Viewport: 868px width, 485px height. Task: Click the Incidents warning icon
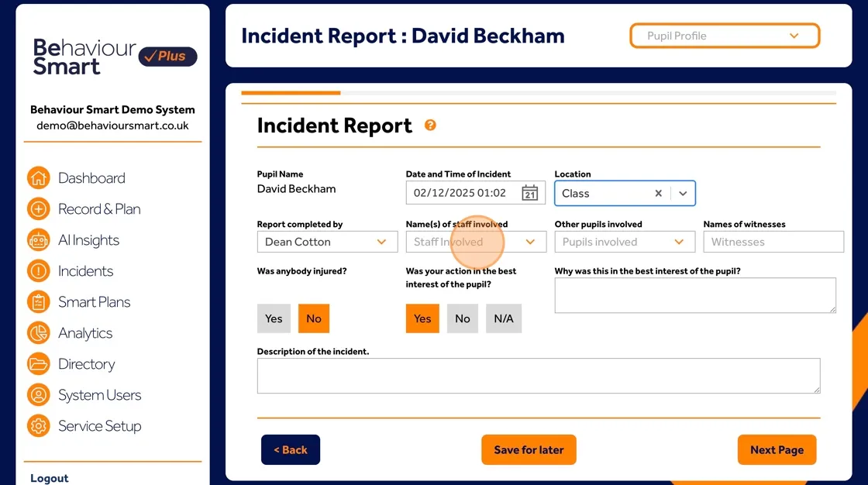38,271
